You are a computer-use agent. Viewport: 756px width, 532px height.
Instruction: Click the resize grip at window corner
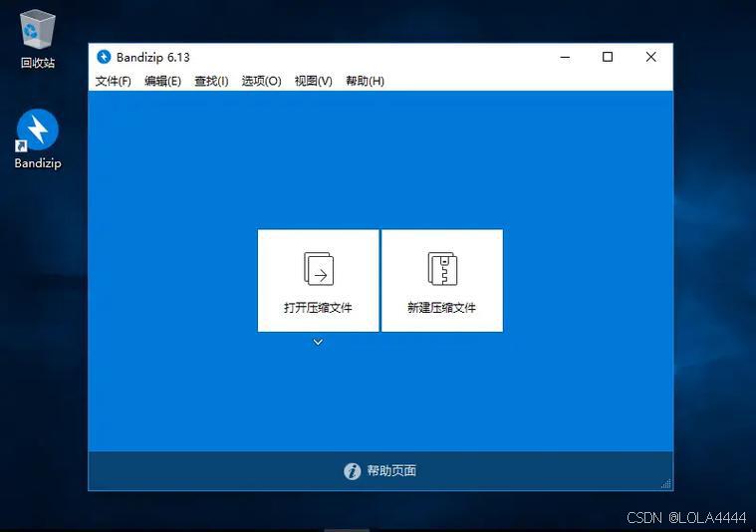coord(666,484)
